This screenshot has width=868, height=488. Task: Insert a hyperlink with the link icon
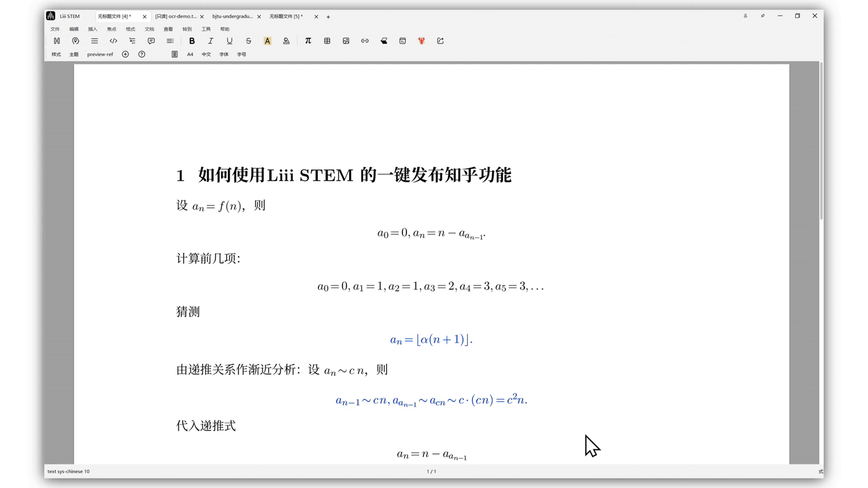pos(365,41)
